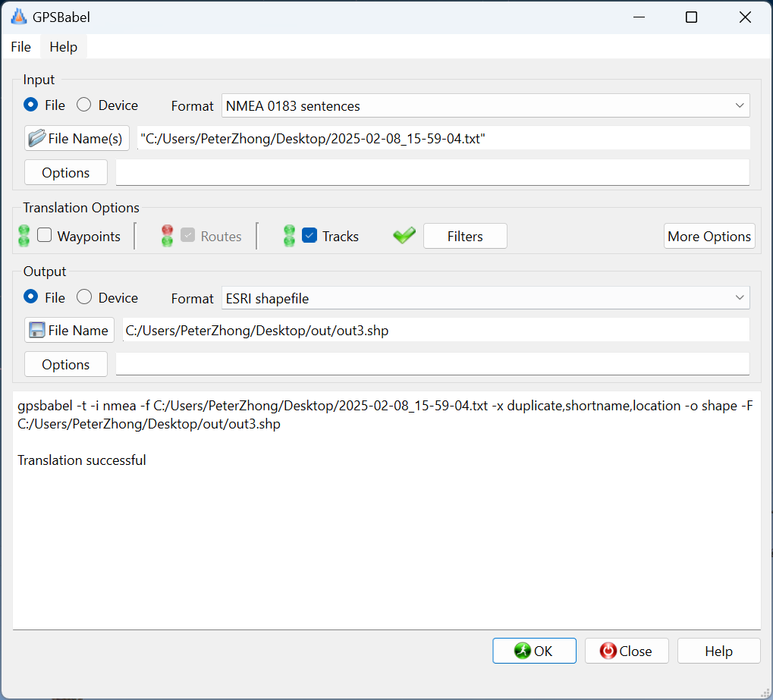Open the Filters dialog button
This screenshot has width=773, height=700.
point(465,236)
